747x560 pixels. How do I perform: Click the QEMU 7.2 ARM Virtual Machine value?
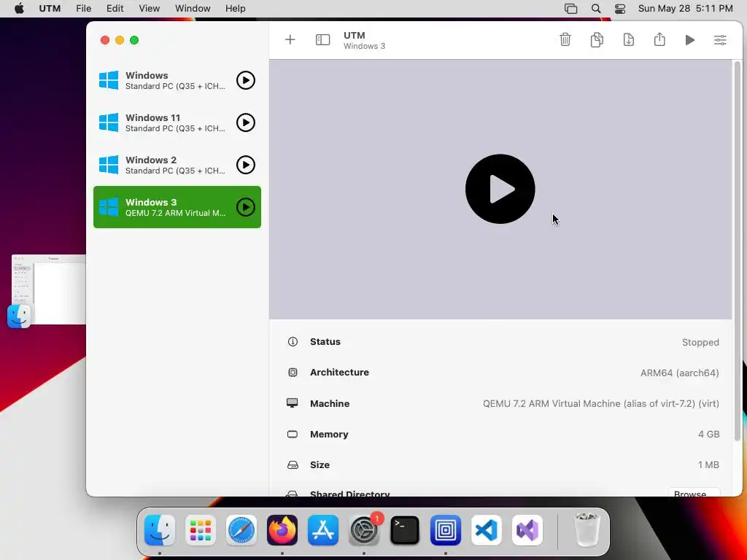601,403
